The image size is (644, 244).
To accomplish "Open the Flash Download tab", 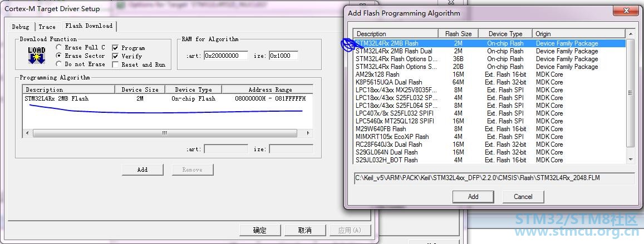I will [89, 26].
